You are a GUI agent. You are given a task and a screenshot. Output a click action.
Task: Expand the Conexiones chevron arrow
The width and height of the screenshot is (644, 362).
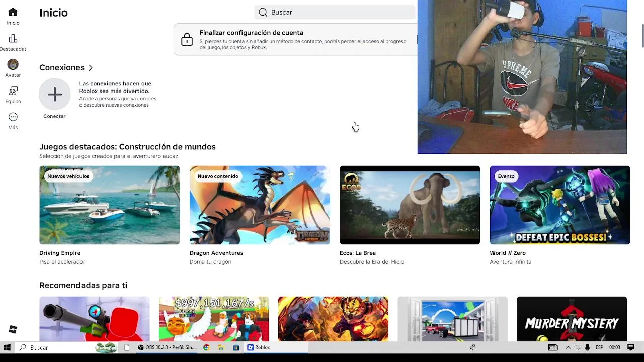(91, 67)
